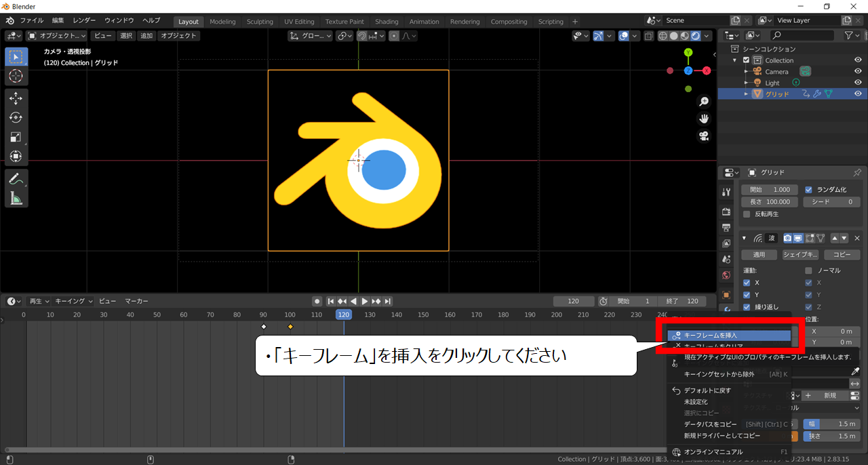Enable the 反転再生 checkbox
This screenshot has height=465, width=868.
pos(747,214)
